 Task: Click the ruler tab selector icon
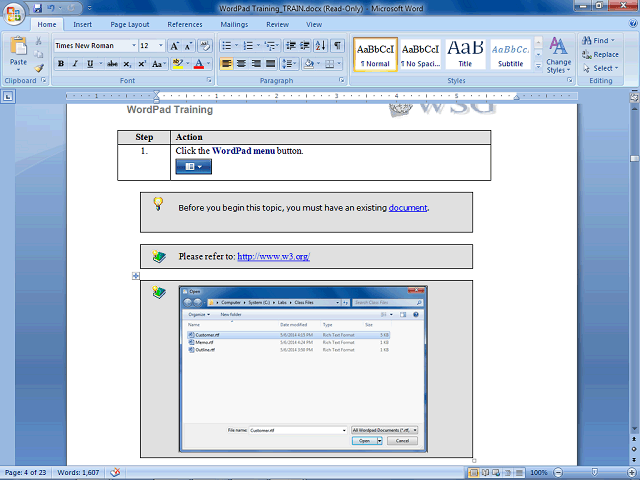coord(8,97)
